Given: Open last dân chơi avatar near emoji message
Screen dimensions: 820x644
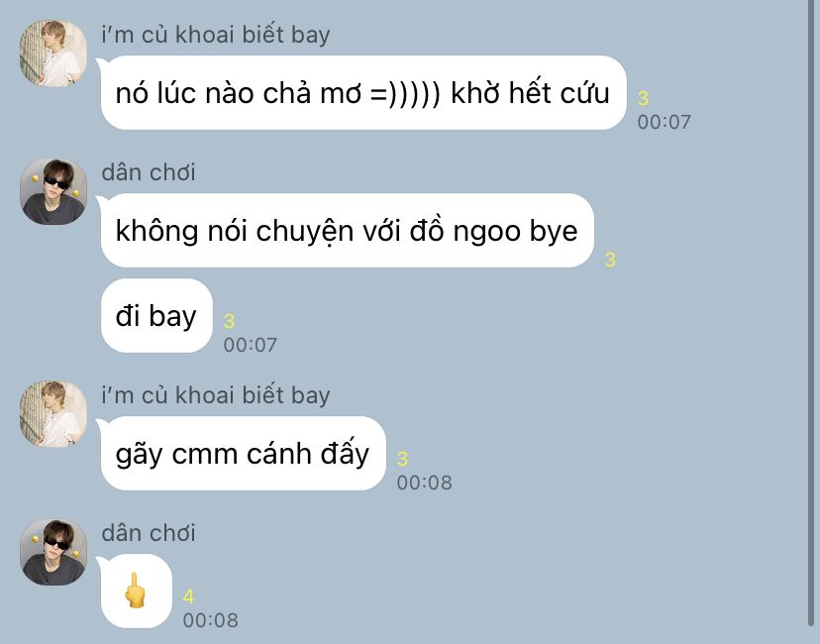Looking at the screenshot, I should click(x=53, y=552).
